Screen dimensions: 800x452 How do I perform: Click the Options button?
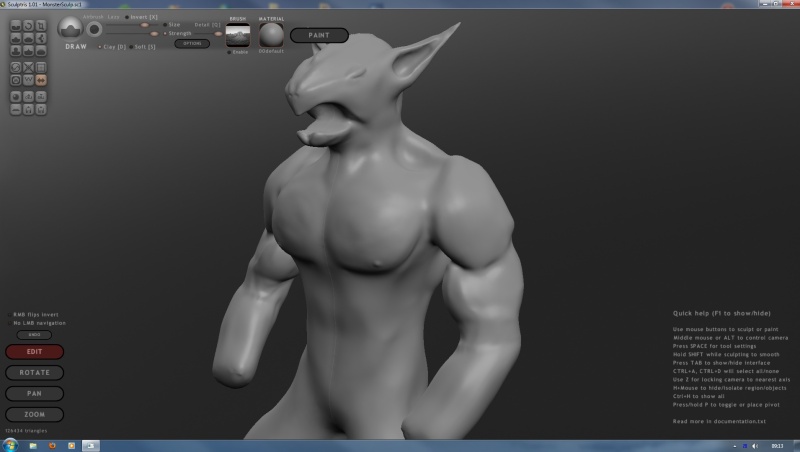pyautogui.click(x=191, y=44)
